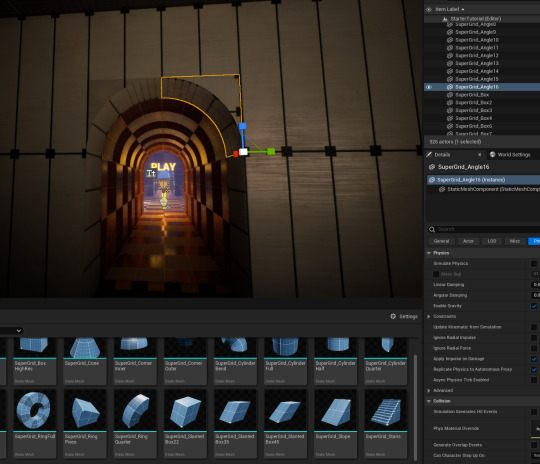
Task: Click the World Settings globe icon
Action: [x=492, y=154]
